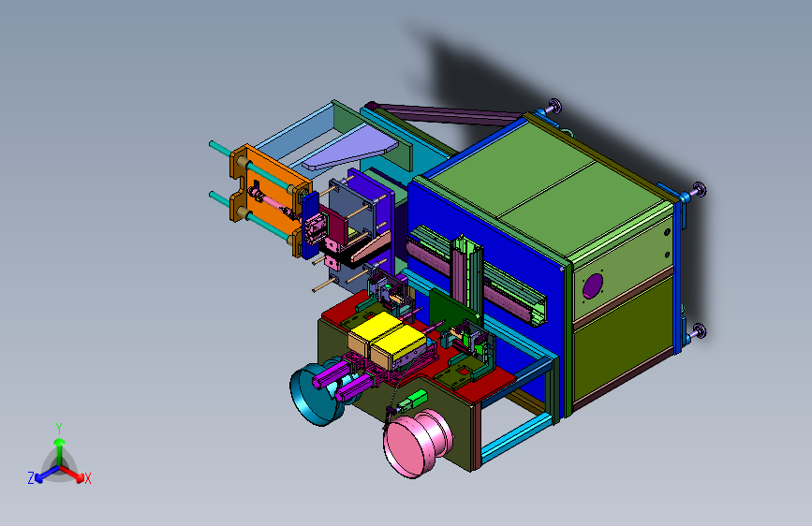The width and height of the screenshot is (812, 526).
Task: Select the pink spool at the model's front
Action: [x=418, y=443]
